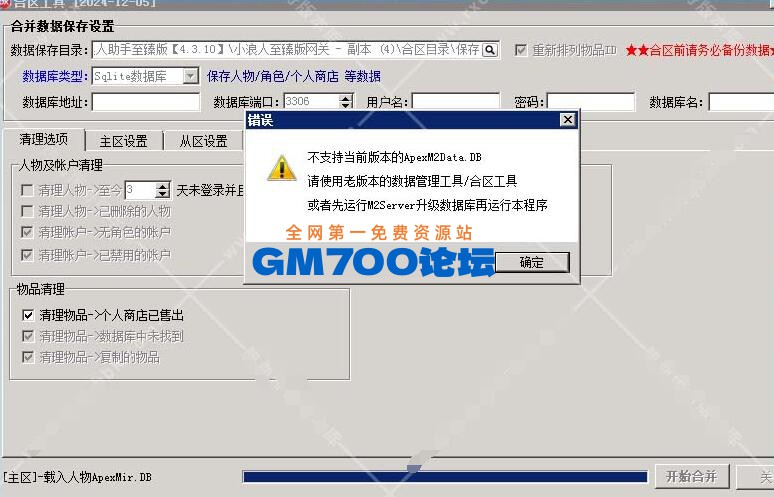The height and width of the screenshot is (497, 774).
Task: Toggle 清理物品->复制的物品 checkbox
Action: [28, 357]
